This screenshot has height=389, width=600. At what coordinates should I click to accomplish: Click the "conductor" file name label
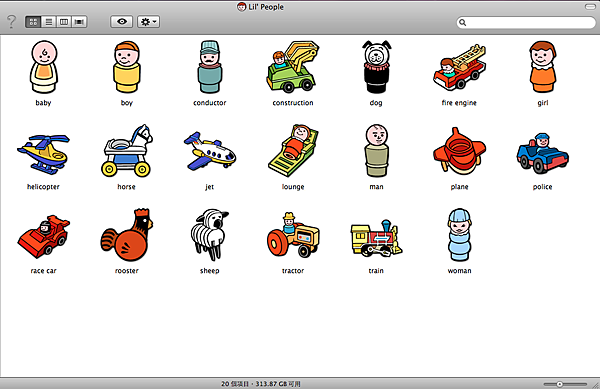tap(210, 103)
